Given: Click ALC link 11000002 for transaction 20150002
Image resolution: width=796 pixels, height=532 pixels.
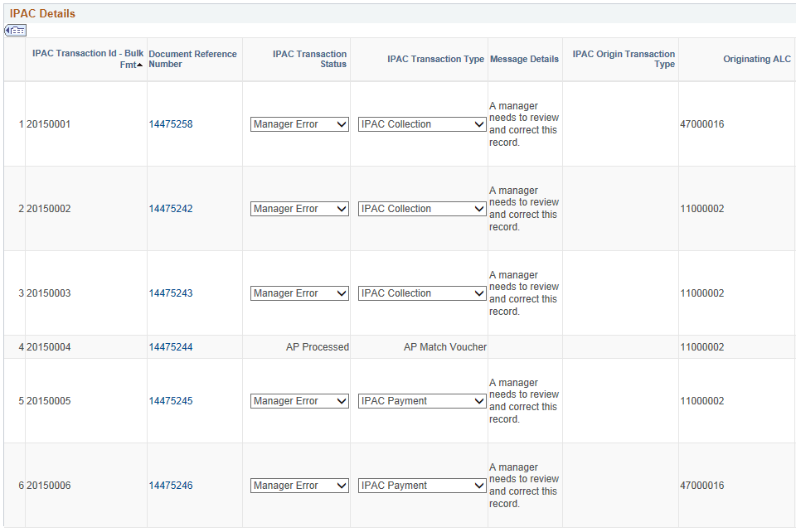Looking at the screenshot, I should [x=702, y=208].
